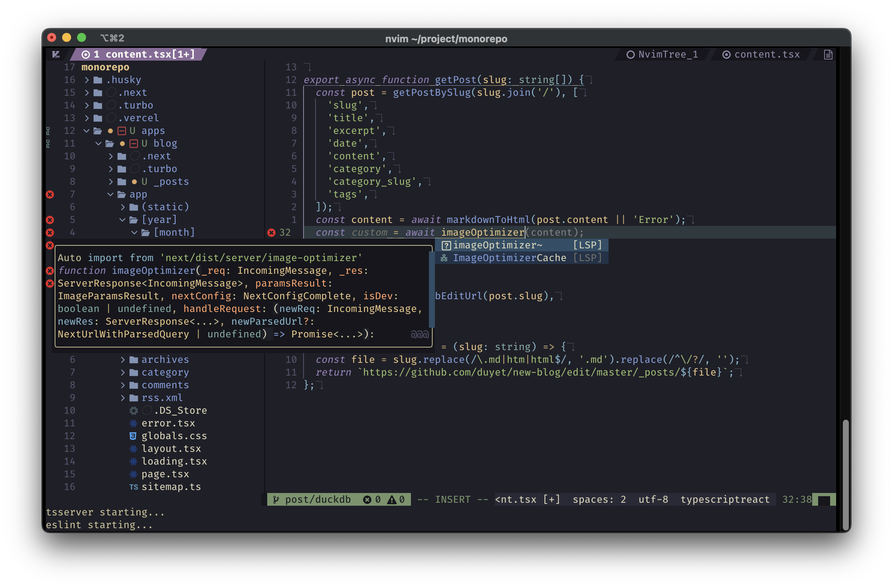The height and width of the screenshot is (588, 893).
Task: Click the error icon beside line 32
Action: click(x=271, y=233)
